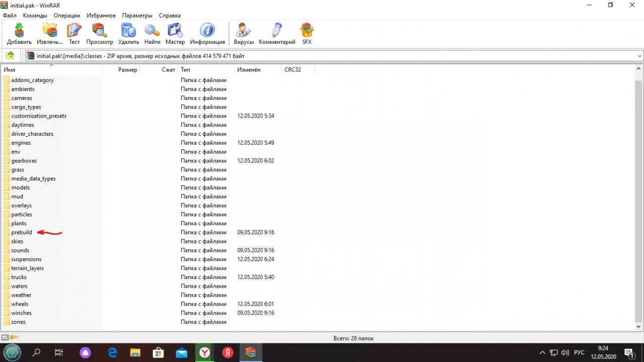Image resolution: width=644 pixels, height=362 pixels.
Task: Click the Вирусы virus scan icon
Action: click(x=244, y=34)
